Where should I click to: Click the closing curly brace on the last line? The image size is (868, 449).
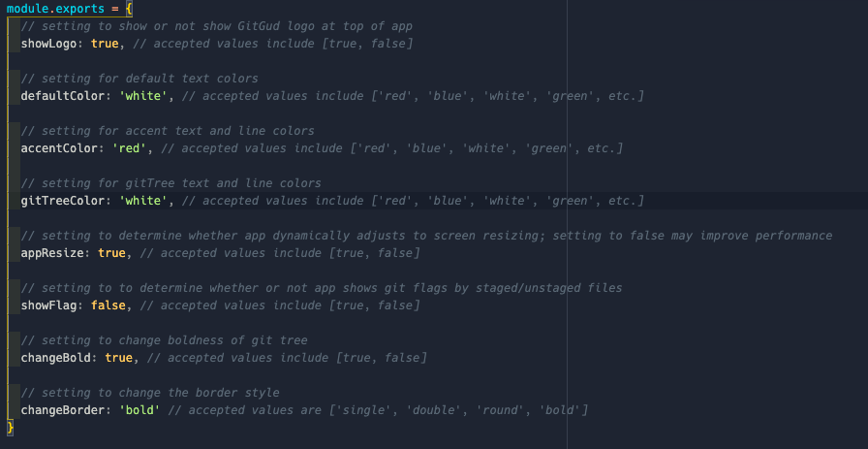[11, 428]
